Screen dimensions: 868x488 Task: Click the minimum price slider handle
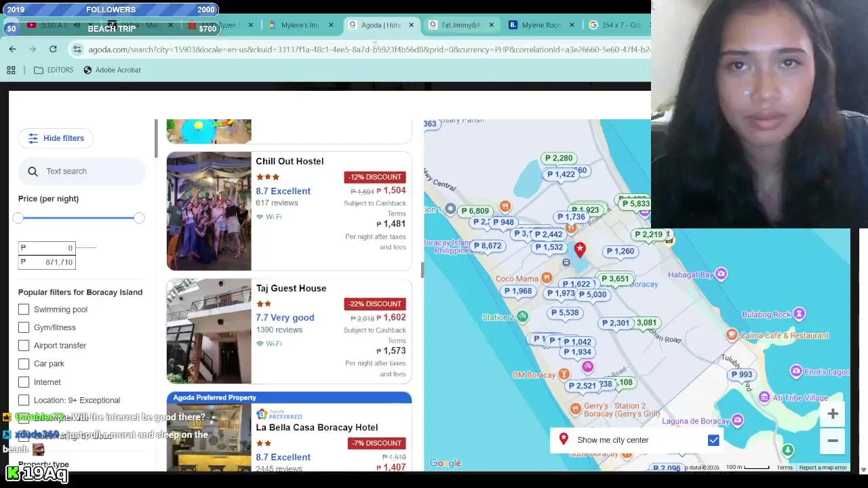click(18, 218)
